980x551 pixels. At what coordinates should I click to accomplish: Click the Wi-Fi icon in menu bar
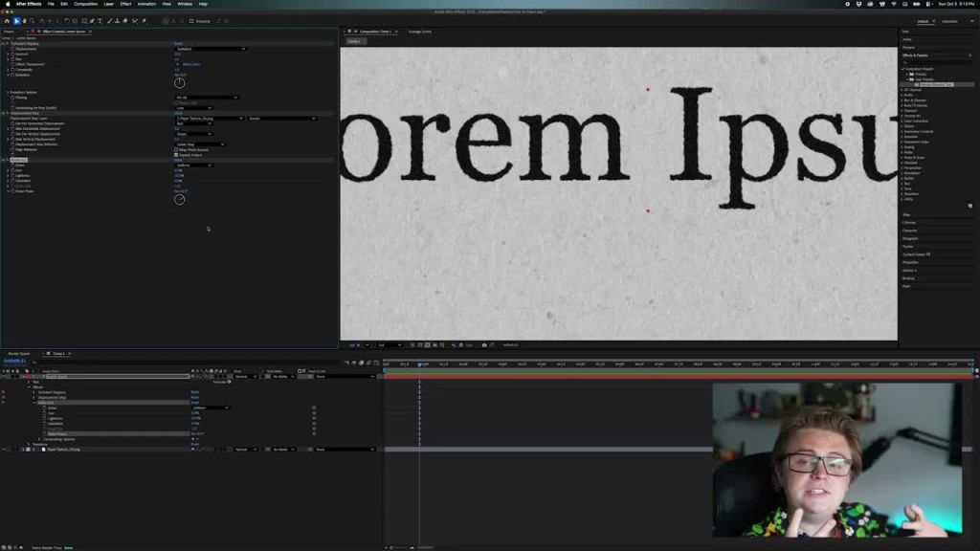(x=894, y=4)
